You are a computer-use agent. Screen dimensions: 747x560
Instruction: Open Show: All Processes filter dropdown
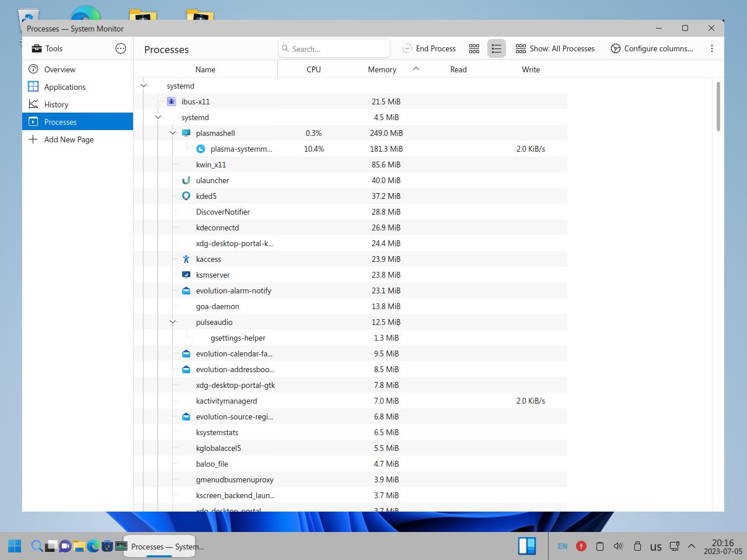click(555, 49)
